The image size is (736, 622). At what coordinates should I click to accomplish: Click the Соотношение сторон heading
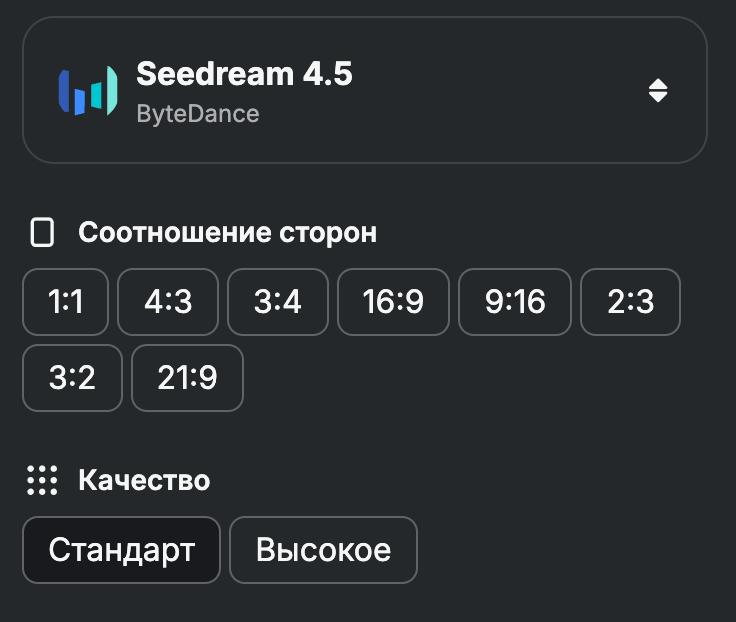point(227,233)
